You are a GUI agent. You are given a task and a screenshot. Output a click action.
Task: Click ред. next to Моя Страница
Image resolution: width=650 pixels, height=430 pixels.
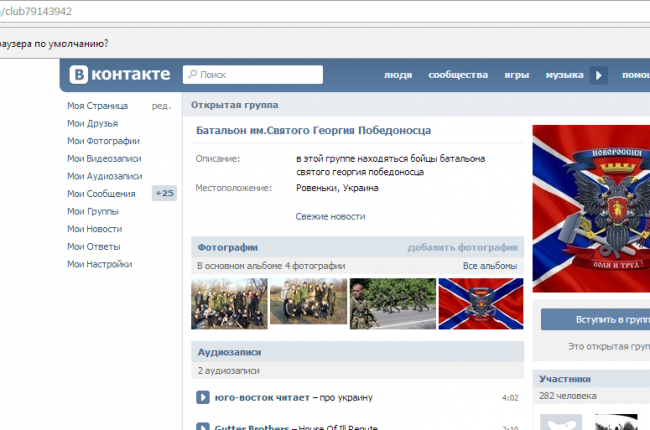pos(160,106)
